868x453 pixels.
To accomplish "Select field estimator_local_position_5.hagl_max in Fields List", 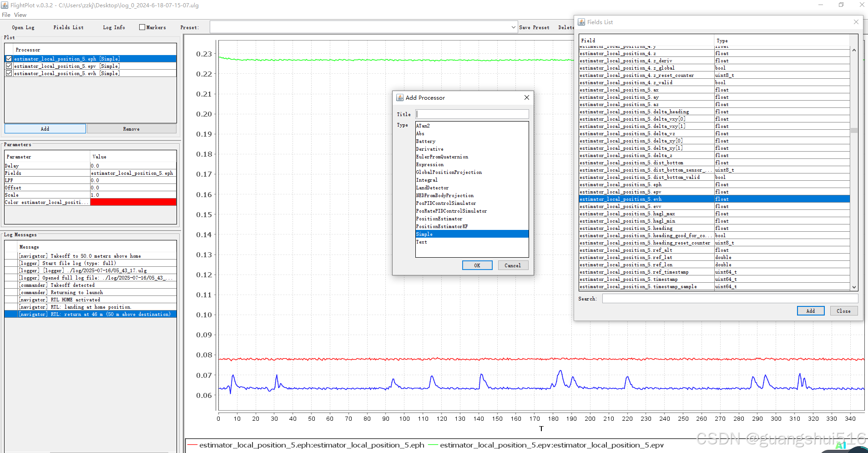I will click(x=714, y=214).
